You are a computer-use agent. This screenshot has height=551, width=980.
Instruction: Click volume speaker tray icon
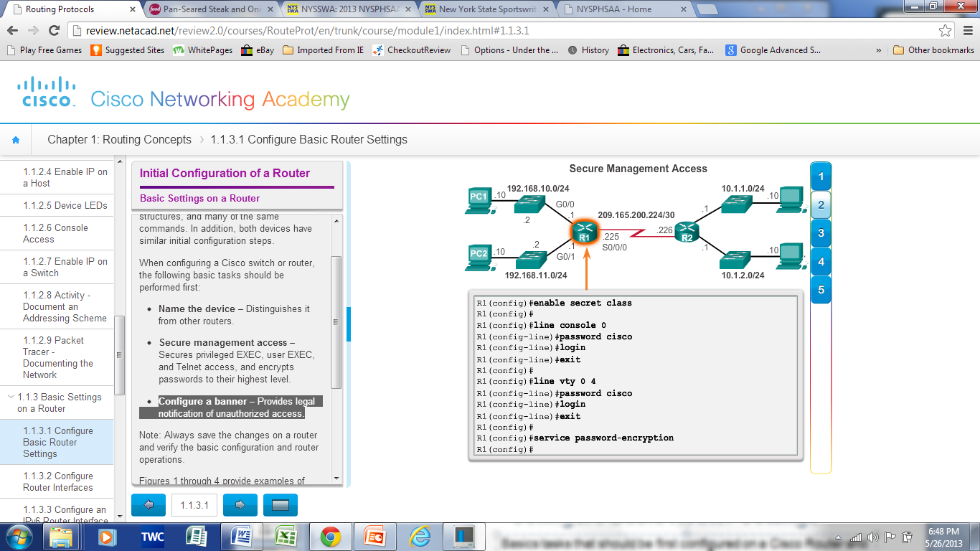pyautogui.click(x=873, y=537)
